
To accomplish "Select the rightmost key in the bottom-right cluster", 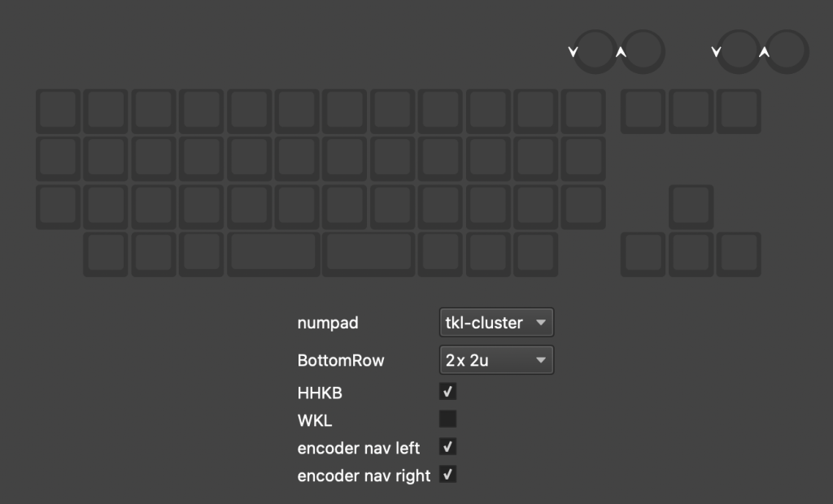I will point(739,254).
